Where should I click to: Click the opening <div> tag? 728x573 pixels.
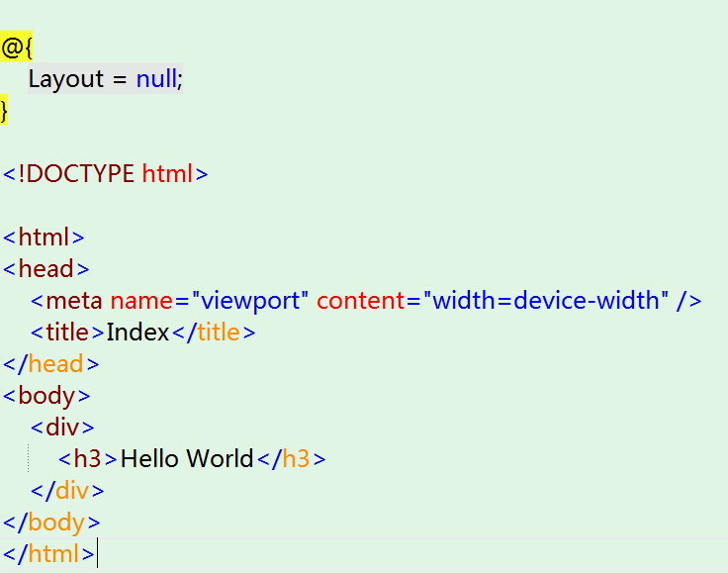click(x=62, y=428)
